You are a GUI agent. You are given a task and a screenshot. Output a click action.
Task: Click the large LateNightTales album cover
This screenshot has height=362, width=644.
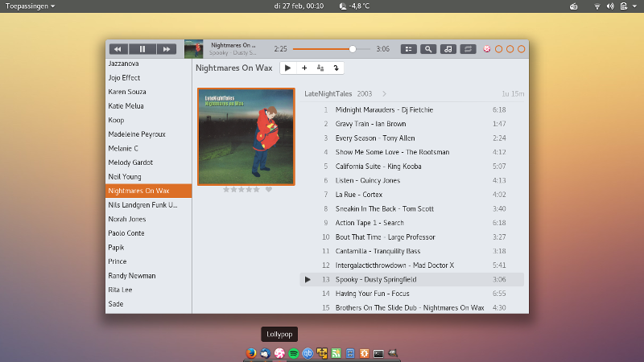tap(246, 137)
